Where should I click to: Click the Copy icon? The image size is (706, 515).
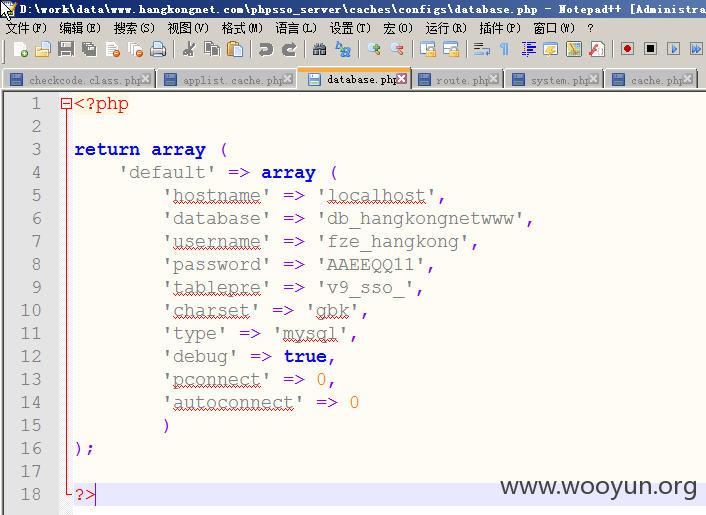coord(212,49)
